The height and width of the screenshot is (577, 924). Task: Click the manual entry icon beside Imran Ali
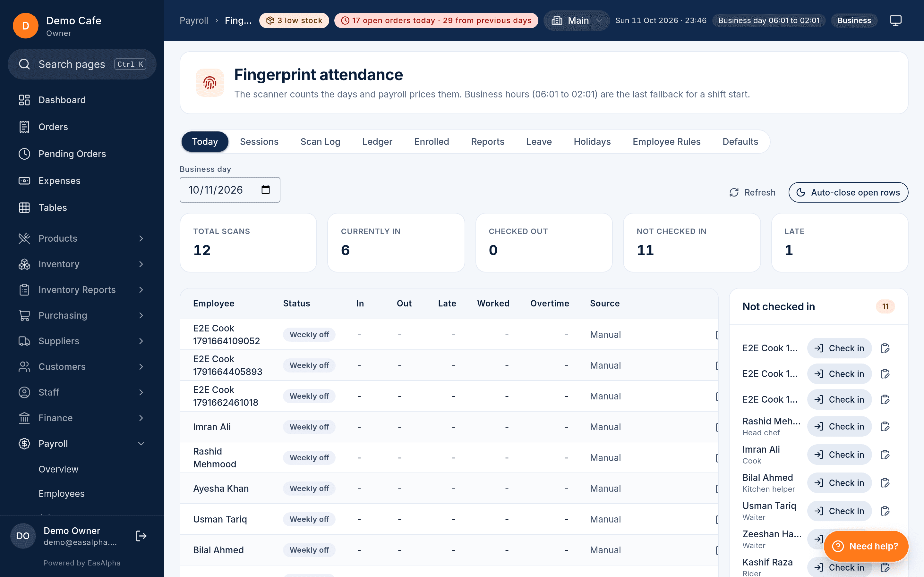[x=885, y=455]
